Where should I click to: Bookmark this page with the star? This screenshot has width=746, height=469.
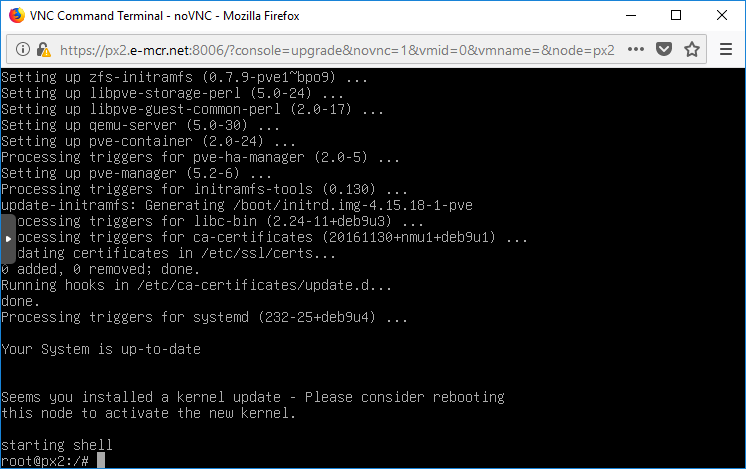point(691,49)
